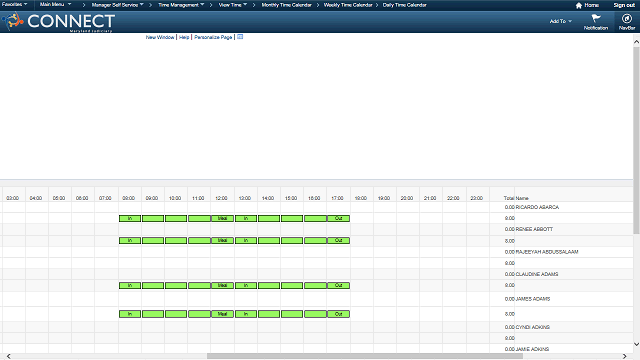Select Daily Time Calendar breadcrumb
This screenshot has height=360, width=640.
[404, 5]
